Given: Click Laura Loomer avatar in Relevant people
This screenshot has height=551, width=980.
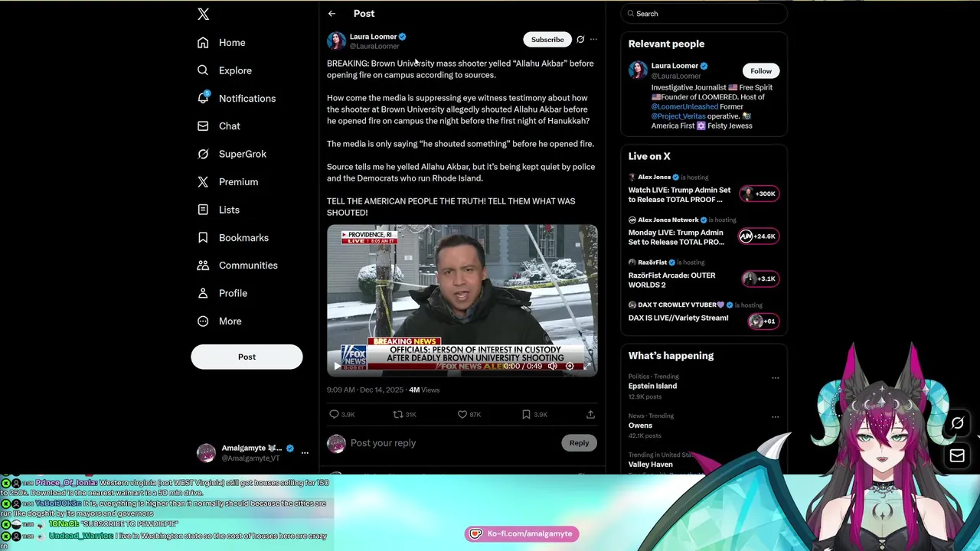Looking at the screenshot, I should coord(638,70).
